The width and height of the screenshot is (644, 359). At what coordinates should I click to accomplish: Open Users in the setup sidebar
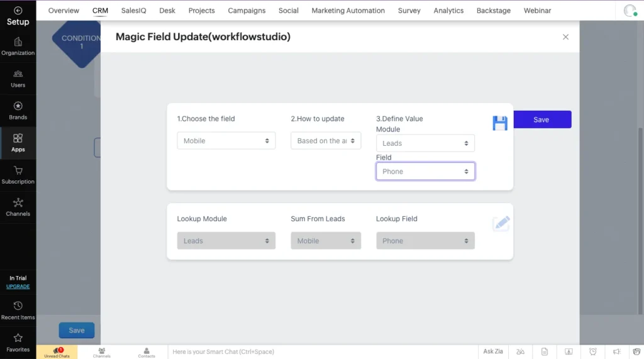[18, 78]
